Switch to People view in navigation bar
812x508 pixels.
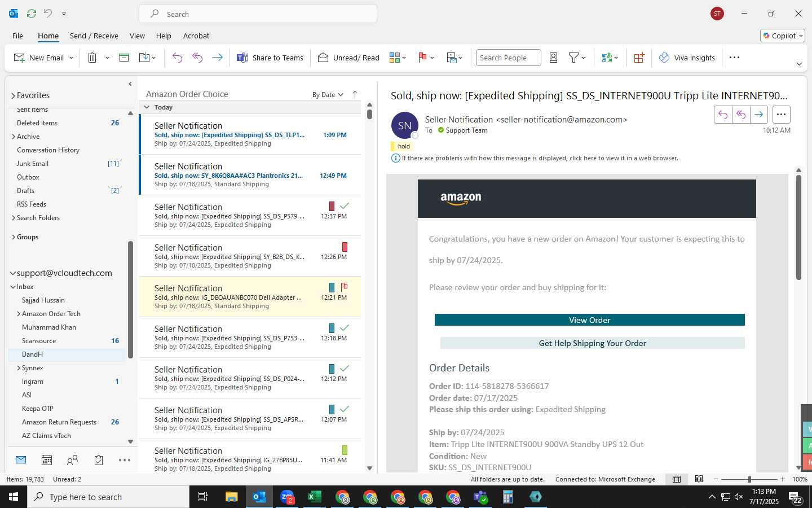coord(72,460)
